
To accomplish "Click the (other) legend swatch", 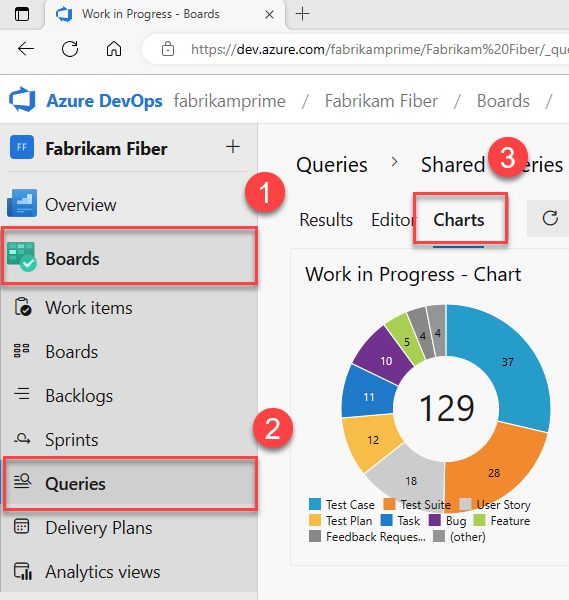I will pos(439,536).
